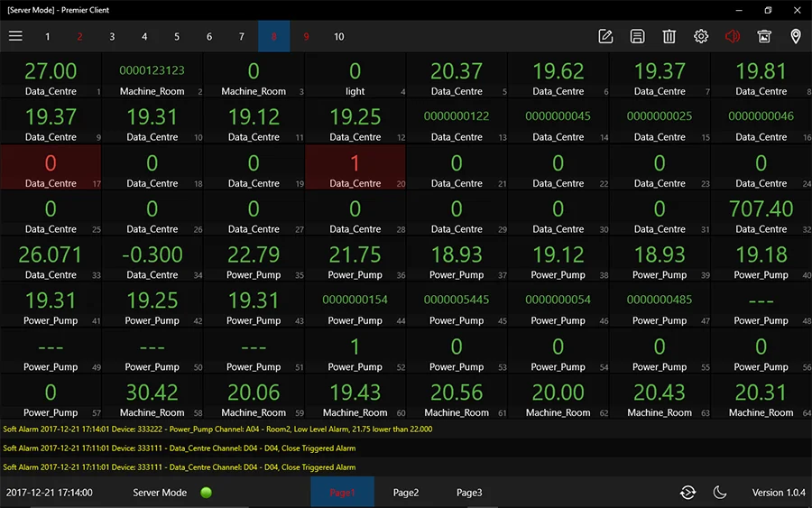Switch to the Page3 tab
The height and width of the screenshot is (508, 812).
[x=469, y=493]
